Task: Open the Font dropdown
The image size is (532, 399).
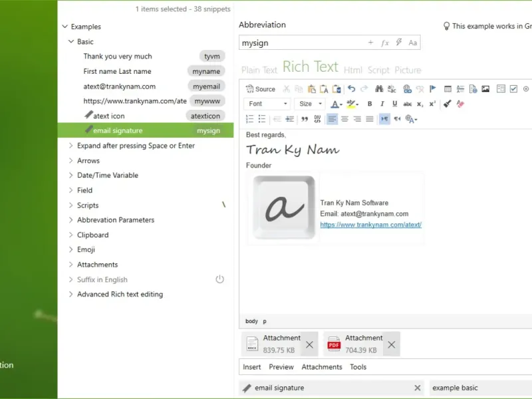Action: (267, 104)
